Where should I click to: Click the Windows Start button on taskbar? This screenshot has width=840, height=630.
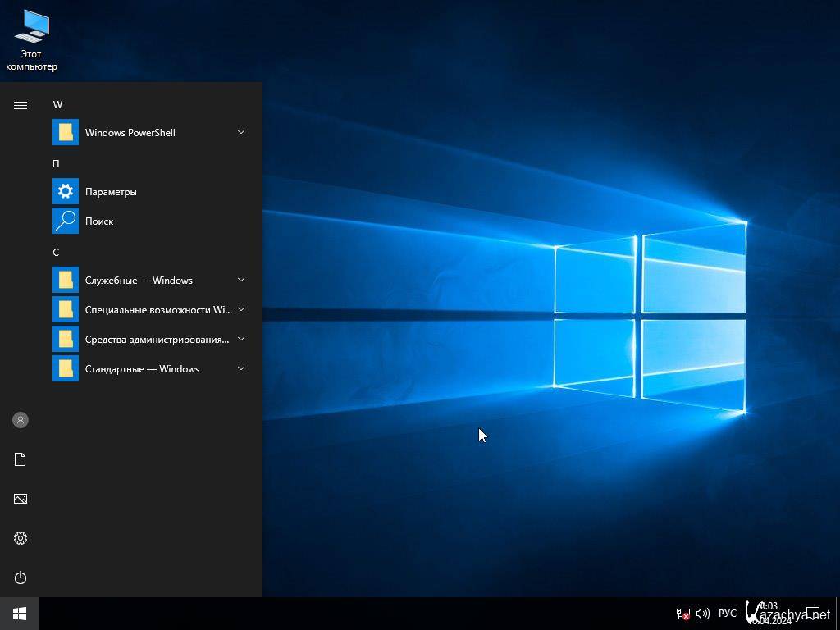coord(20,614)
